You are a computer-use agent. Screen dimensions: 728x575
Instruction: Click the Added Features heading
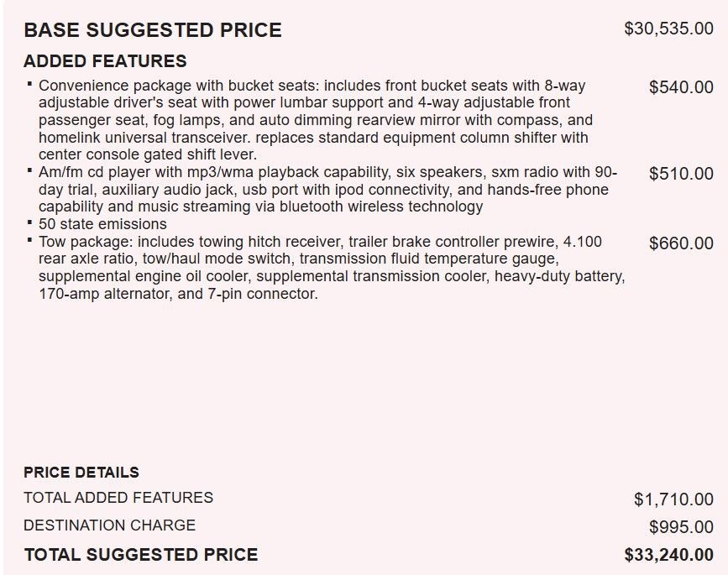coord(106,61)
